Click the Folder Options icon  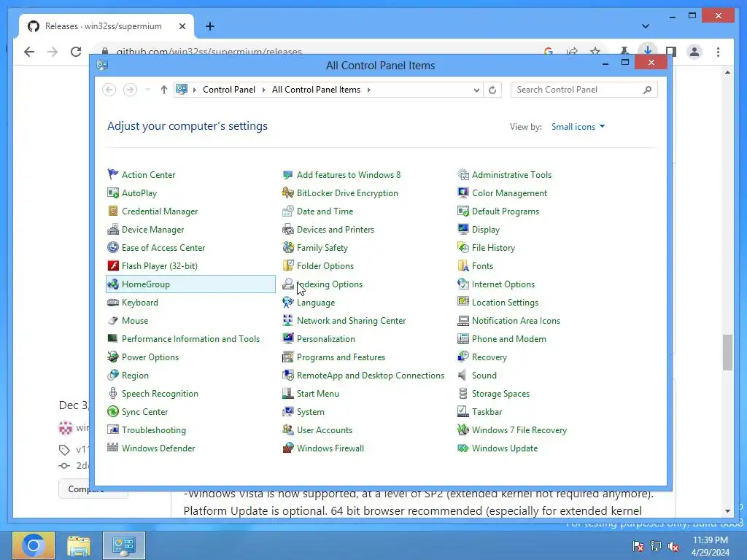point(287,265)
